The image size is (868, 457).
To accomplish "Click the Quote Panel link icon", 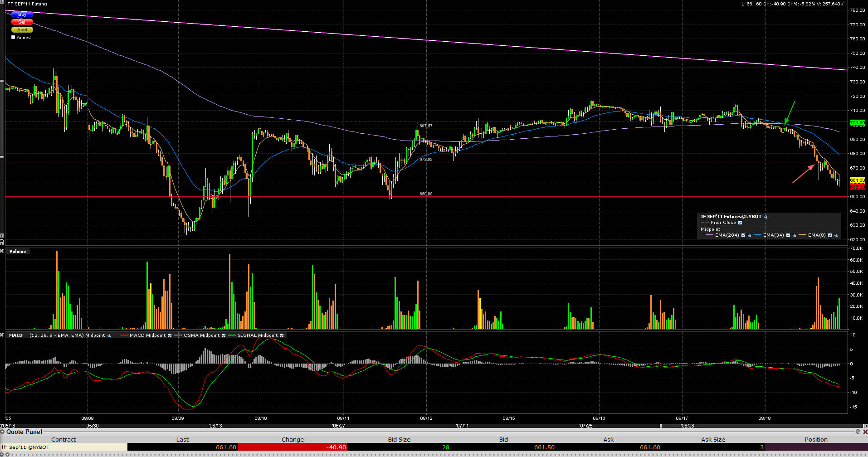I will click(x=858, y=432).
